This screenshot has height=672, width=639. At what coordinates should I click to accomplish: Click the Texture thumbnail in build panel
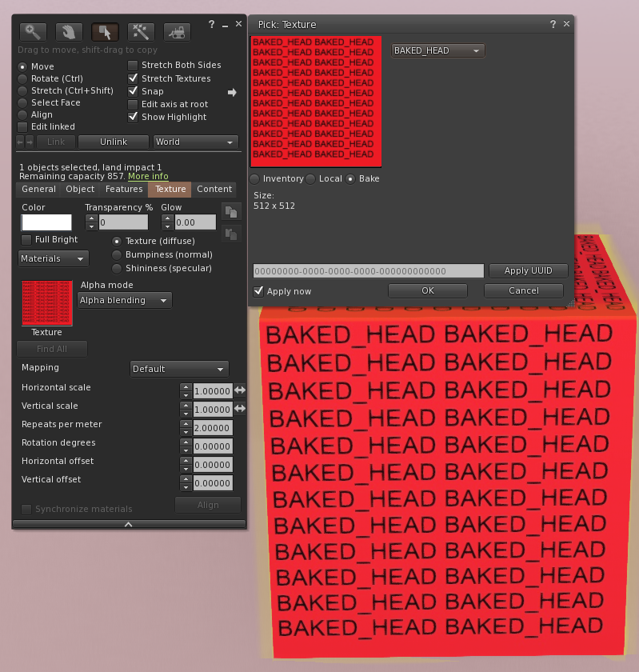tap(46, 303)
